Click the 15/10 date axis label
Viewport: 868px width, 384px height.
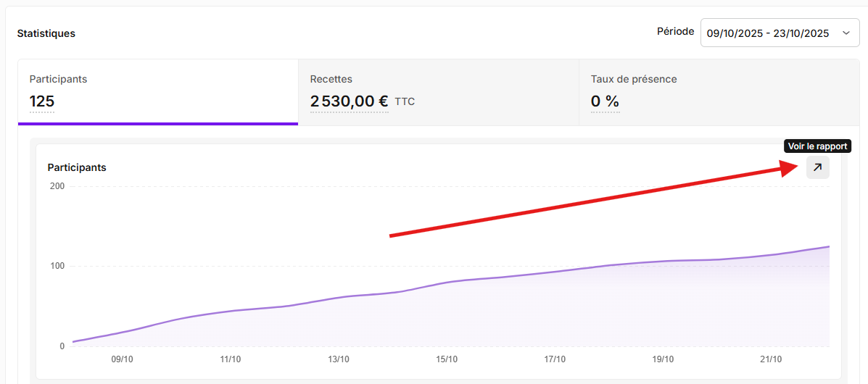point(447,359)
